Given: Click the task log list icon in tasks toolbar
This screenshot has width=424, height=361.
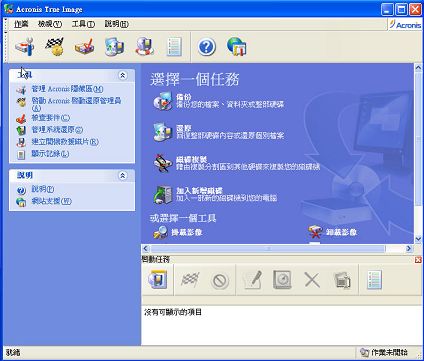Looking at the screenshot, I should click(374, 280).
